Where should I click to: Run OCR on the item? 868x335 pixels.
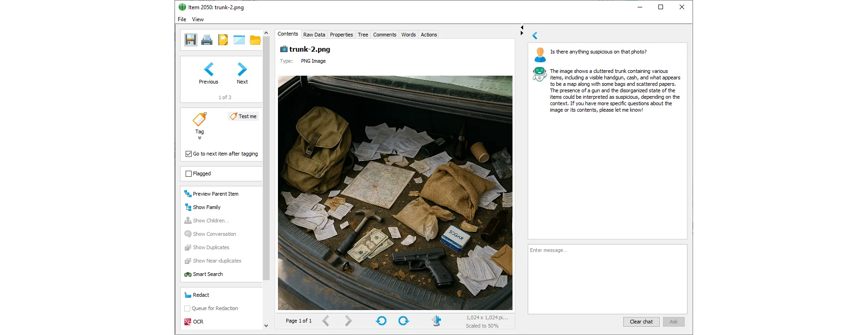194,322
